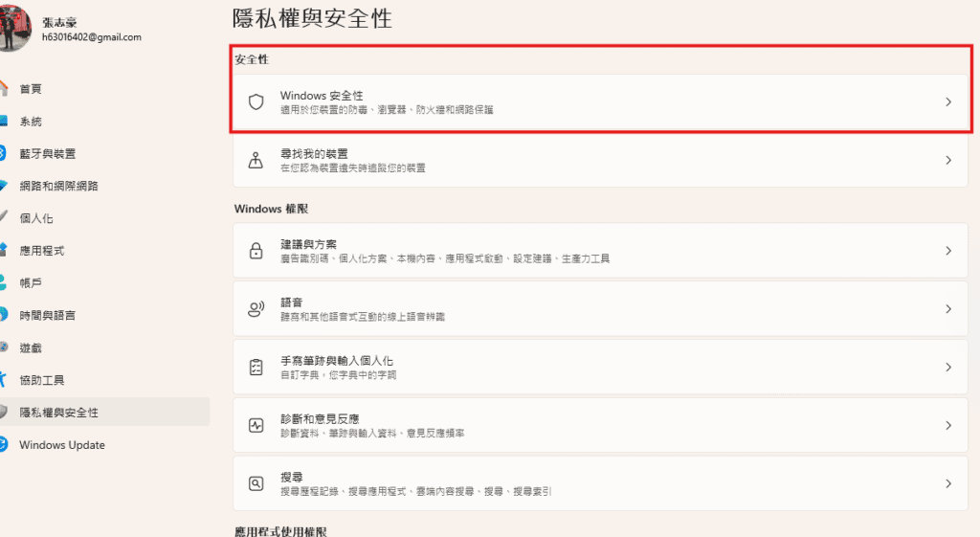Image resolution: width=980 pixels, height=537 pixels.
Task: Click the shield icon beside Windows 安全性
Action: 256,101
